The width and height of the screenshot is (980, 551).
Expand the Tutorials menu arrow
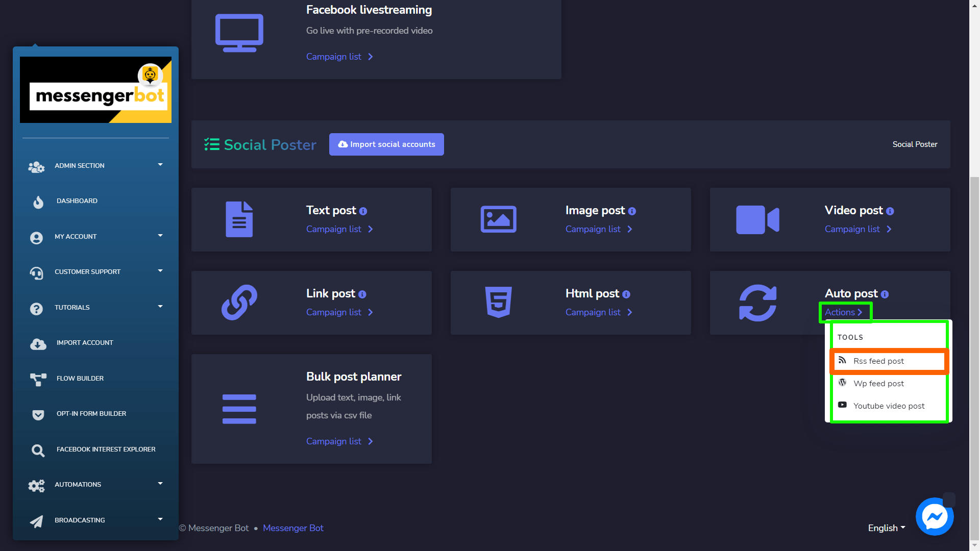tap(160, 306)
